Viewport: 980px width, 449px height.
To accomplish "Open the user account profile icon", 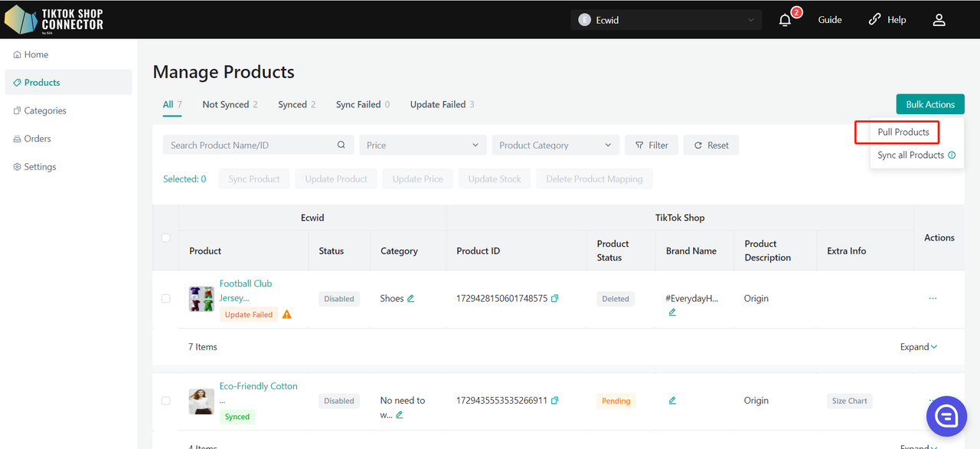I will pyautogui.click(x=939, y=20).
